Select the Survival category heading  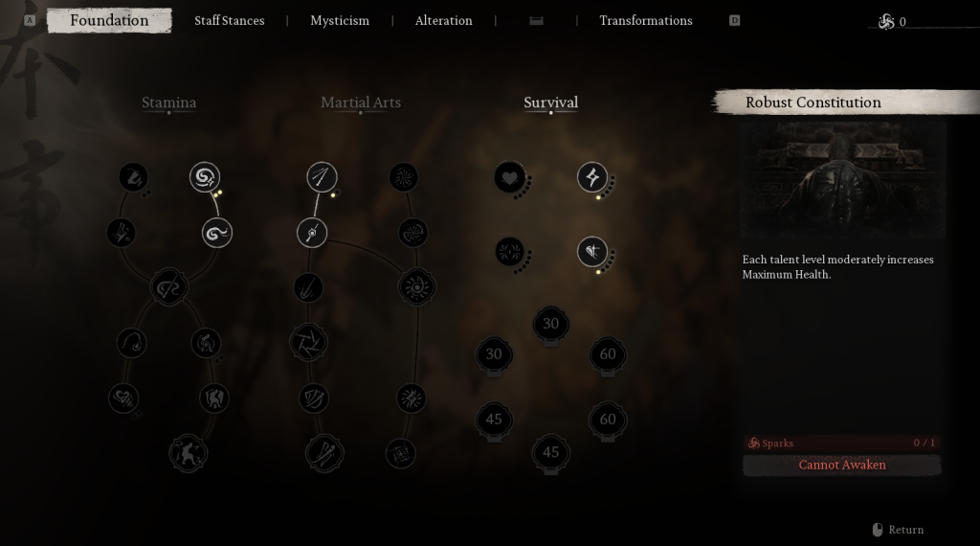pyautogui.click(x=550, y=102)
